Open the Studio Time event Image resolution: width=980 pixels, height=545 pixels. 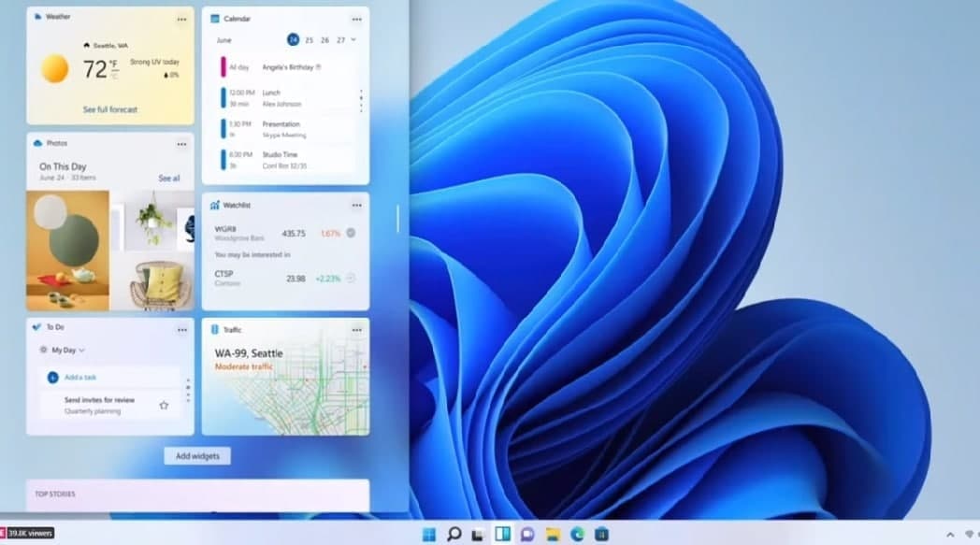coord(286,160)
